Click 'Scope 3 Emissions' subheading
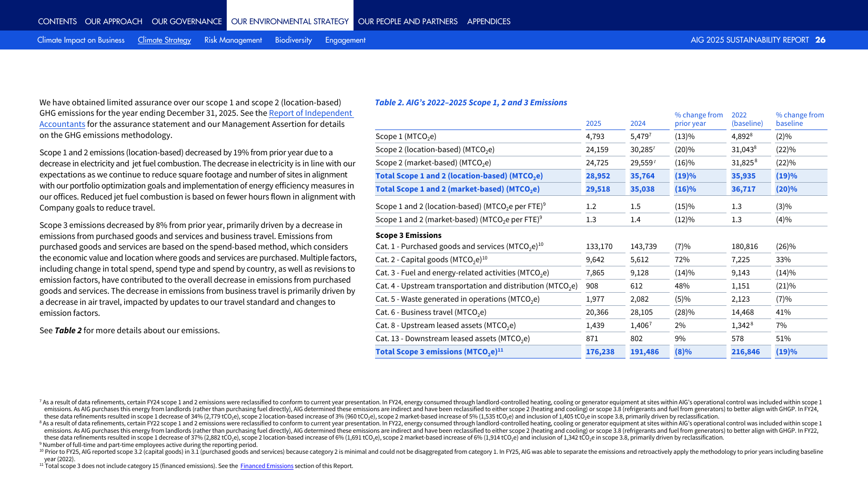 (408, 235)
